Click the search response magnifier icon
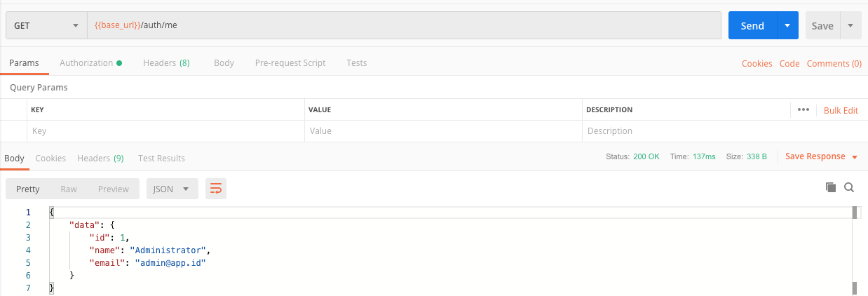 (849, 187)
